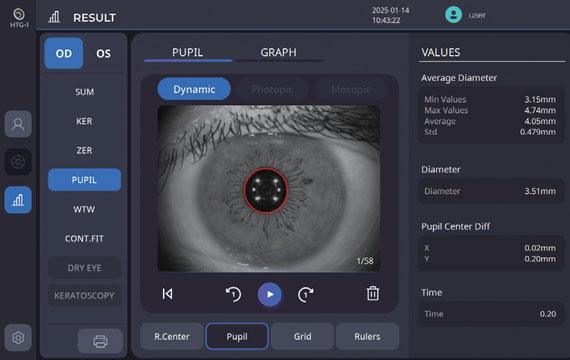Click the Min Values 3.15mm row

coord(490,99)
